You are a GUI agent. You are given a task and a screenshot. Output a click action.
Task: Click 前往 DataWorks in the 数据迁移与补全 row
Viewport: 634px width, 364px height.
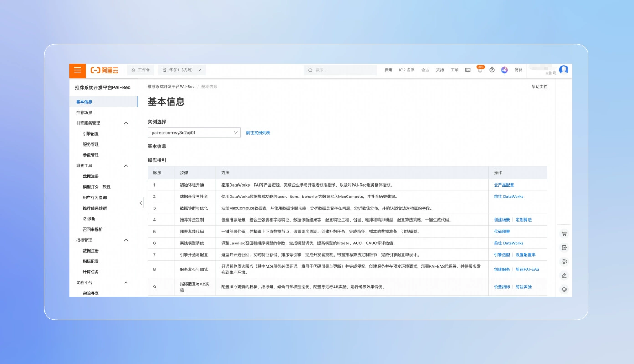[509, 197]
